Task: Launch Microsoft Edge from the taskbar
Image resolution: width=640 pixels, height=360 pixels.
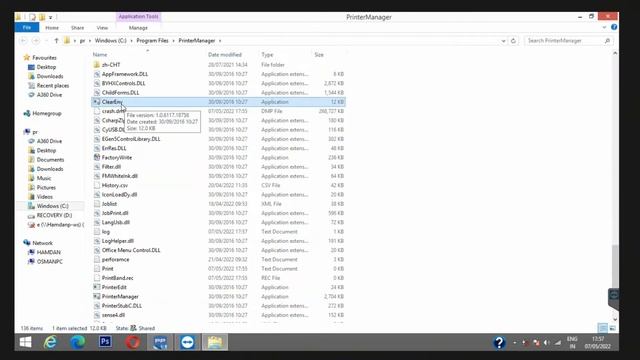Action: point(77,342)
